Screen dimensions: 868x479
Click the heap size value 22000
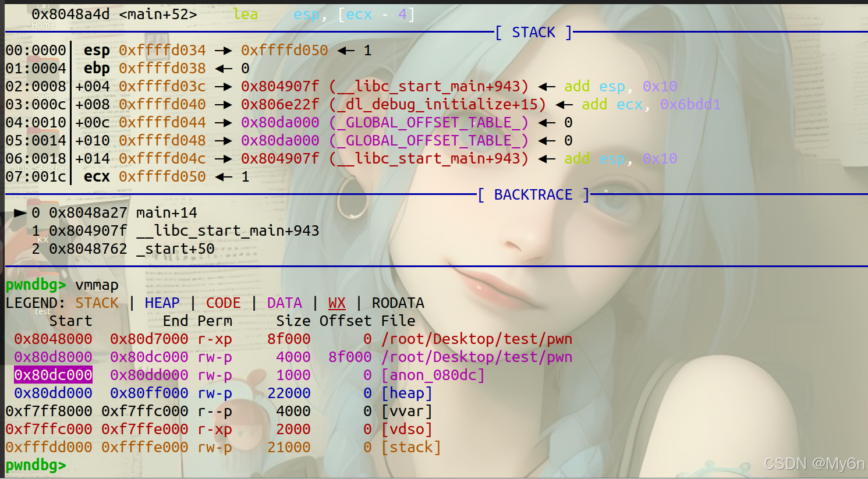(x=289, y=393)
